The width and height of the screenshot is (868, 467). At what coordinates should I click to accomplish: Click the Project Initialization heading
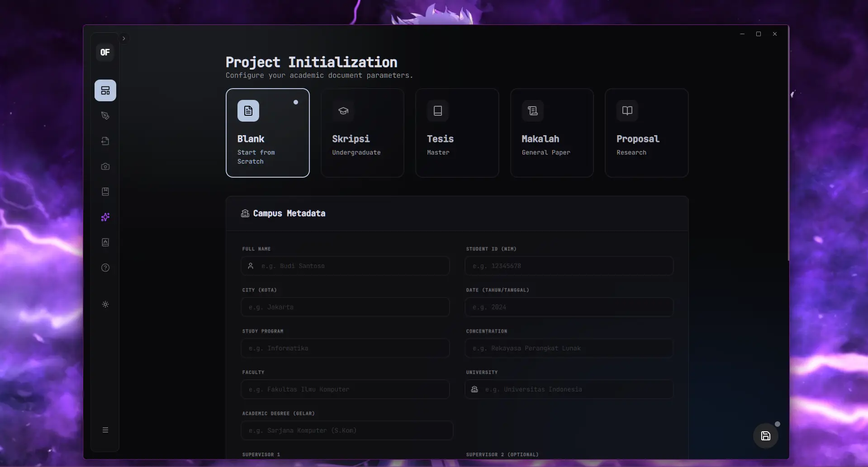point(312,62)
